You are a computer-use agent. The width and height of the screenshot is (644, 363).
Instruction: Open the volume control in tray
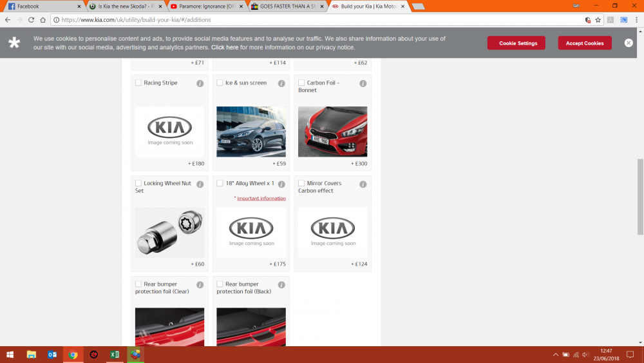pyautogui.click(x=585, y=355)
